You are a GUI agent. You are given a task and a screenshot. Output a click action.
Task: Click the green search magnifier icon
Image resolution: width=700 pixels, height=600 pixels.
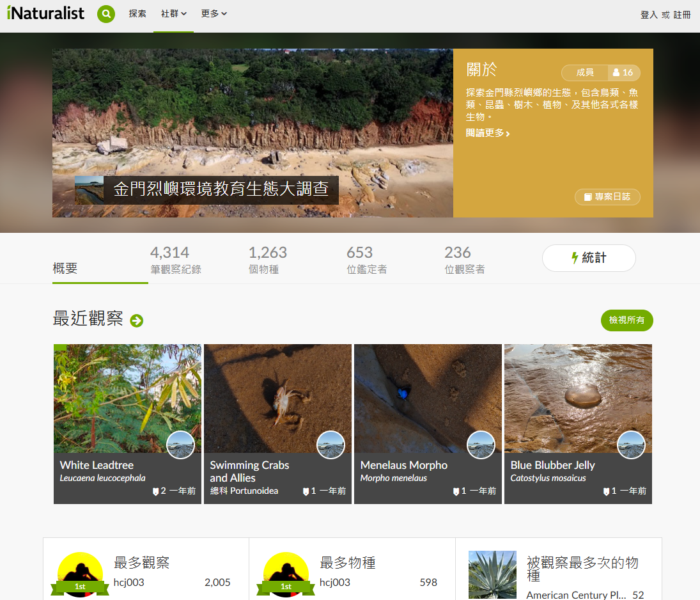click(x=106, y=13)
